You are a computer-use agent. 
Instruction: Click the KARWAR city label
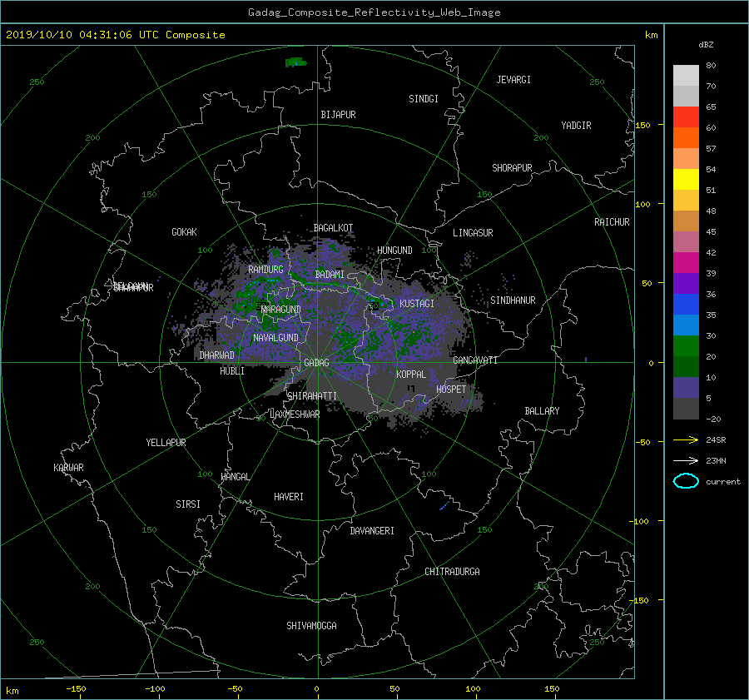tap(68, 467)
